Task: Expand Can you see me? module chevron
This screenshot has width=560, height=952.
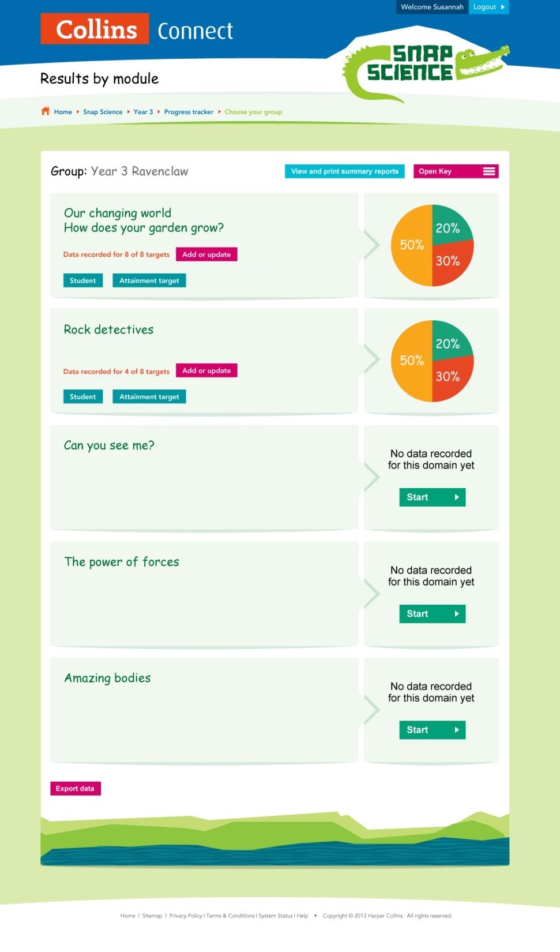Action: click(x=372, y=477)
